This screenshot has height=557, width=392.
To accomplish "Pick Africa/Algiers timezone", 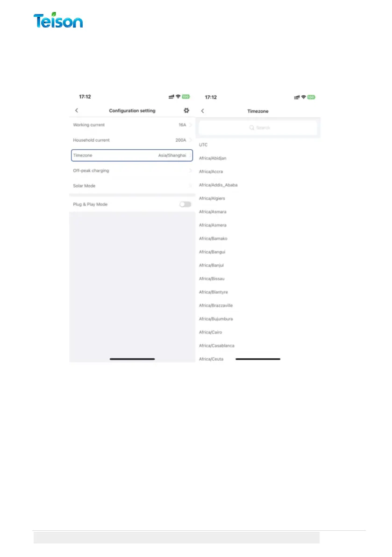I will (x=212, y=199).
